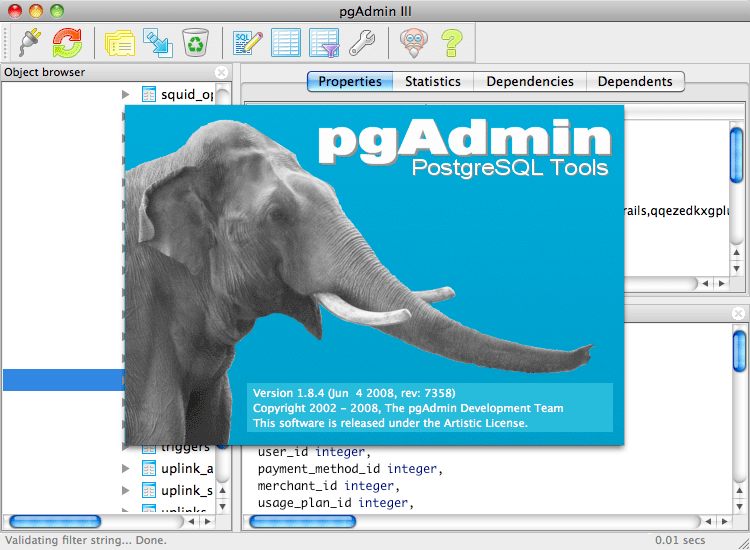Click SQL pane scroll down arrow
Viewport: 750px width, 550px height.
739,506
